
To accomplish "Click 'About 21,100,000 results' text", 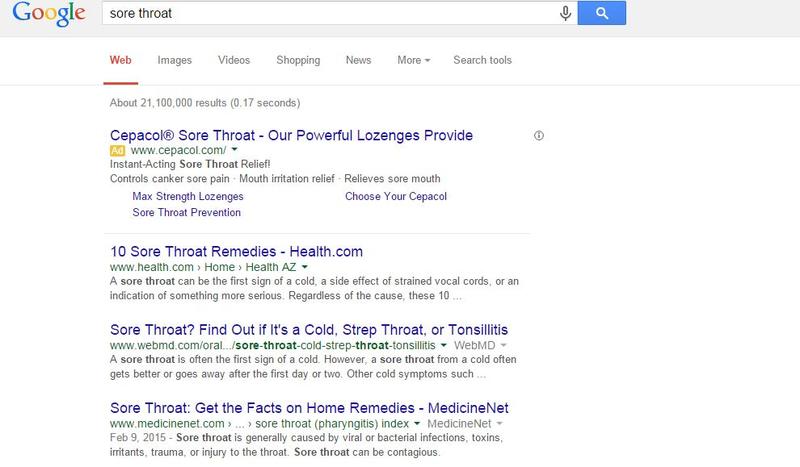I will pyautogui.click(x=205, y=103).
